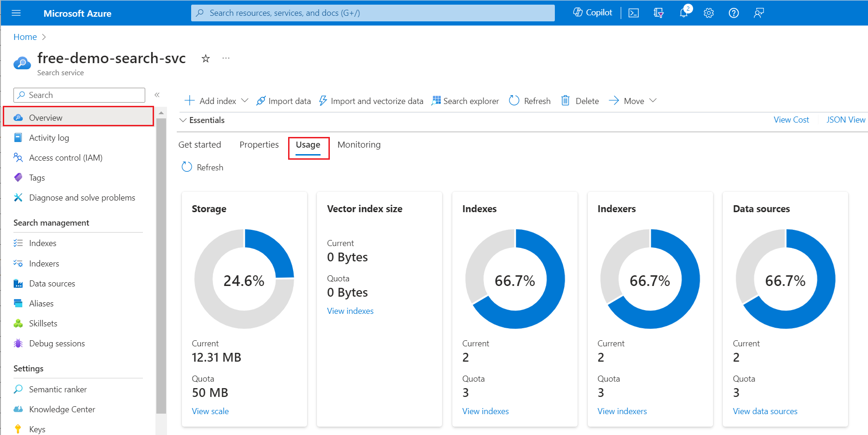Screen dimensions: 868x435
Task: Open Search explorer from the toolbar
Action: click(x=465, y=101)
